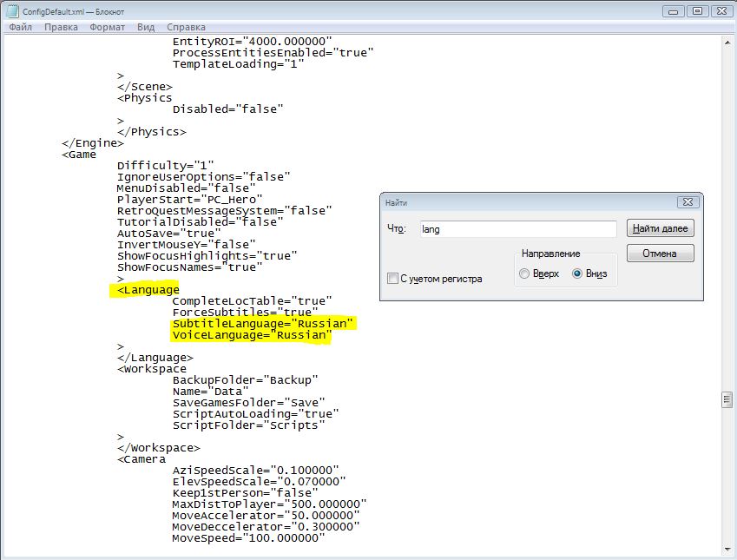Close the Найти search dialog
The width and height of the screenshot is (737, 560).
688,202
